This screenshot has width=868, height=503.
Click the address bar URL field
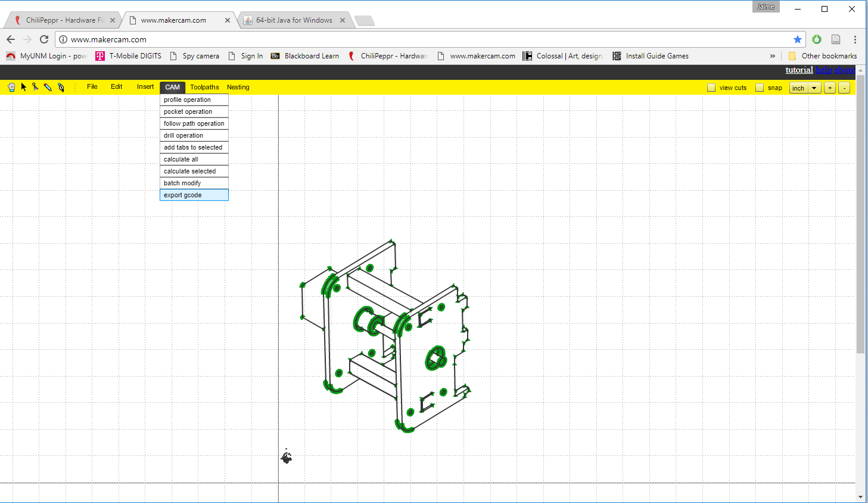429,39
